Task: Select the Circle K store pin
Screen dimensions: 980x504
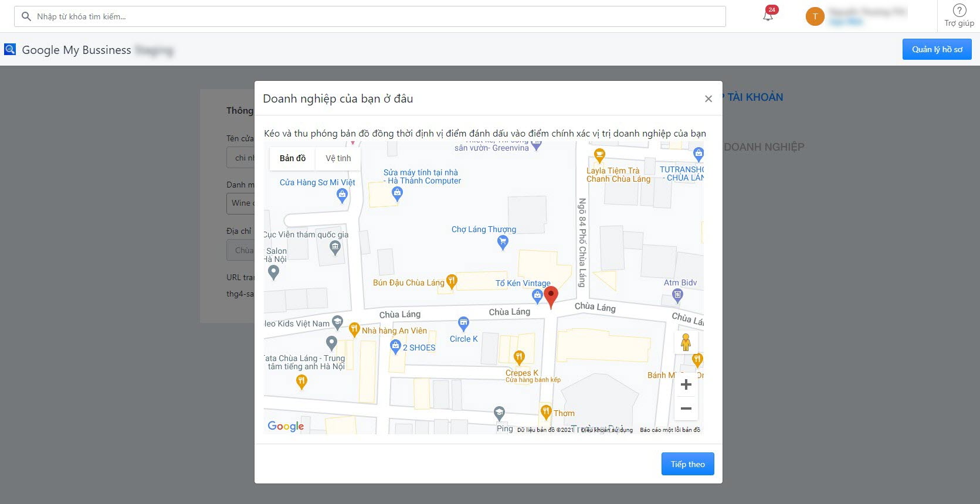Action: [464, 324]
